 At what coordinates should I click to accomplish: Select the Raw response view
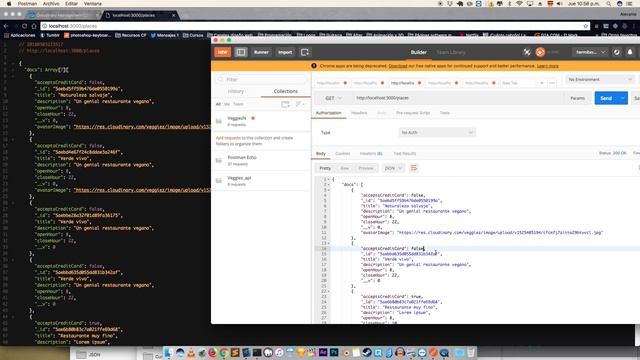344,168
